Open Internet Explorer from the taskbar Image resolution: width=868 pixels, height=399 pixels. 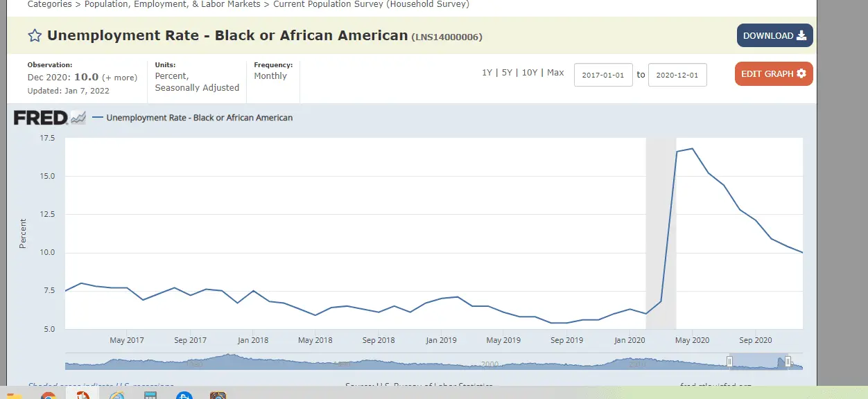click(116, 396)
